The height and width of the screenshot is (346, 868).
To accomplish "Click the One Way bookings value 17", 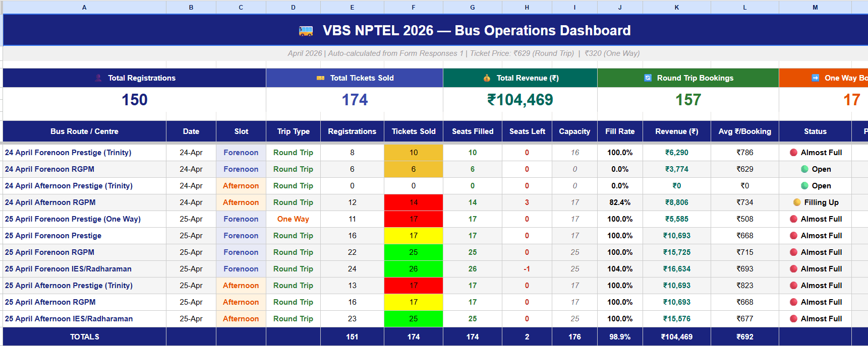I will click(x=852, y=100).
